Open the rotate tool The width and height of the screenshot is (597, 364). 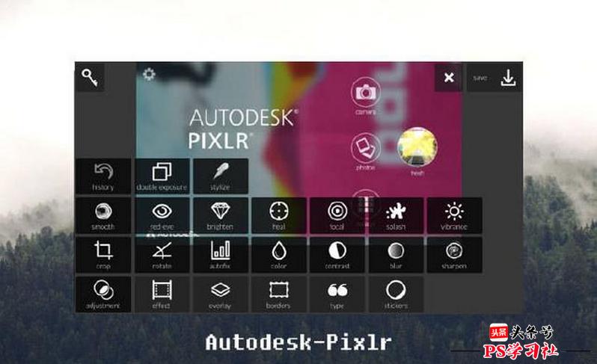tap(162, 255)
